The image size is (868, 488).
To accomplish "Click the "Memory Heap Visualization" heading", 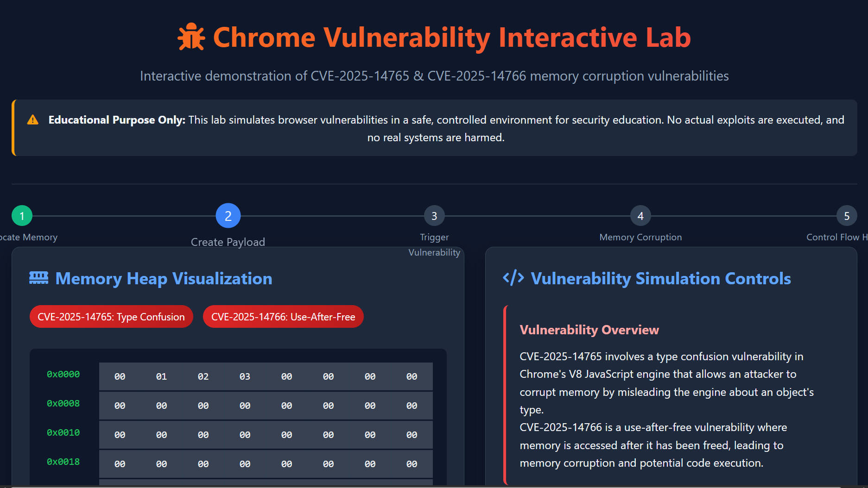I will click(x=164, y=278).
